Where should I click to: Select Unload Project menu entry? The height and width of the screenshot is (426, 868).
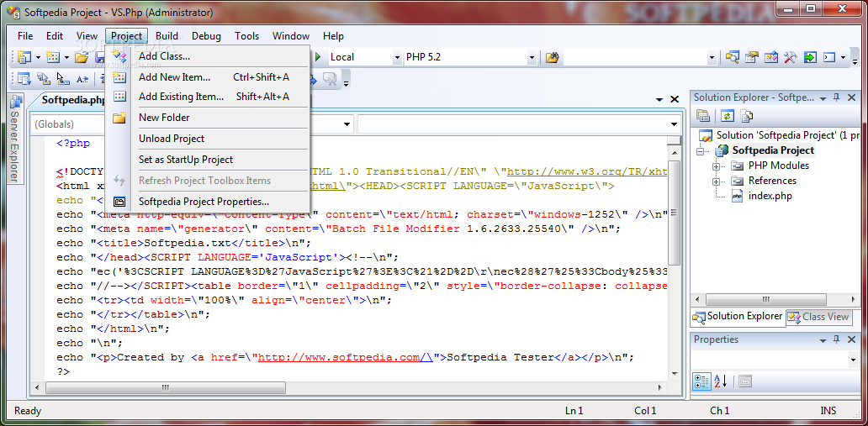pyautogui.click(x=207, y=139)
